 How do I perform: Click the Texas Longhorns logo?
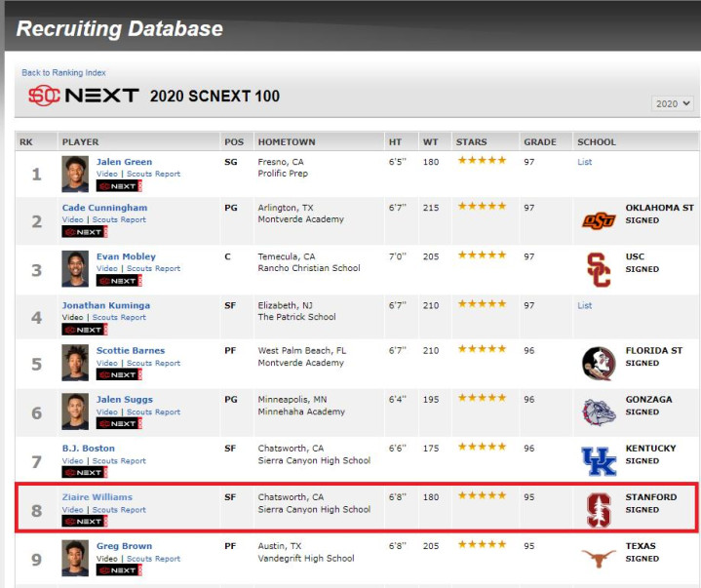(x=599, y=559)
